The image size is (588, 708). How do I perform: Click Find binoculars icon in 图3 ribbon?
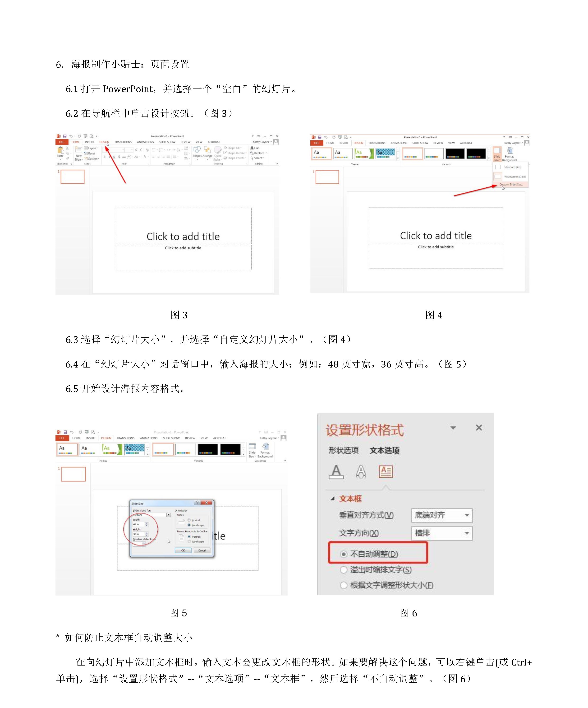(252, 148)
